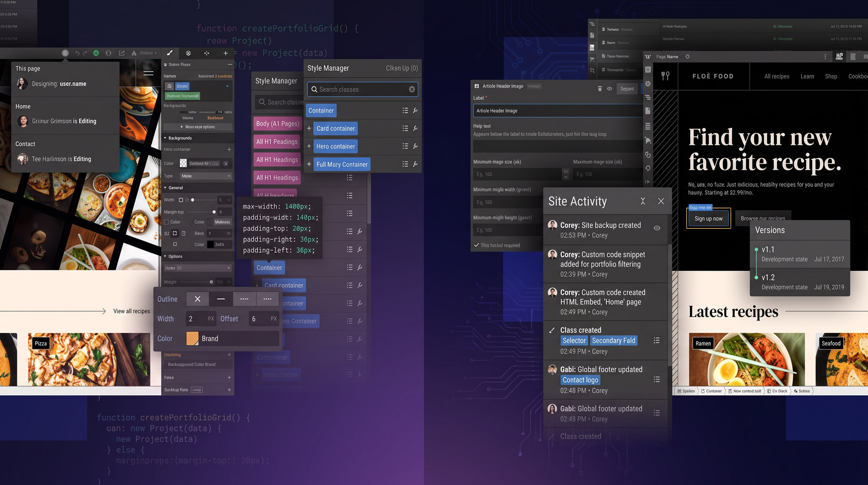Toggle the Color checkbox in General section
The height and width of the screenshot is (485, 868).
[166, 222]
